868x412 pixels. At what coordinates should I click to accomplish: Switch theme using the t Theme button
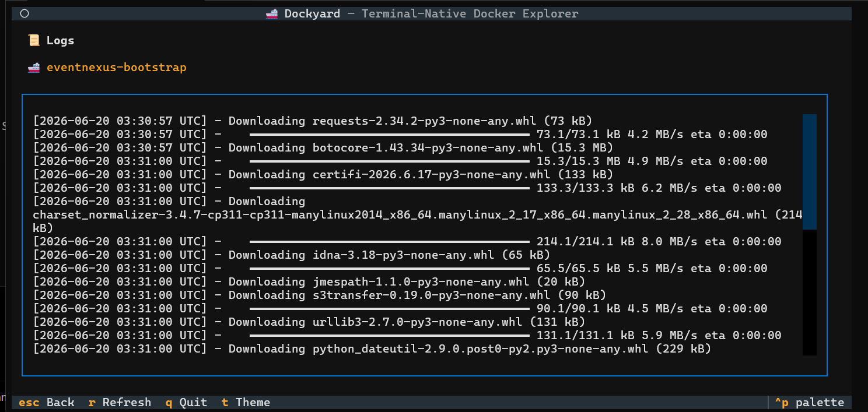click(x=246, y=402)
